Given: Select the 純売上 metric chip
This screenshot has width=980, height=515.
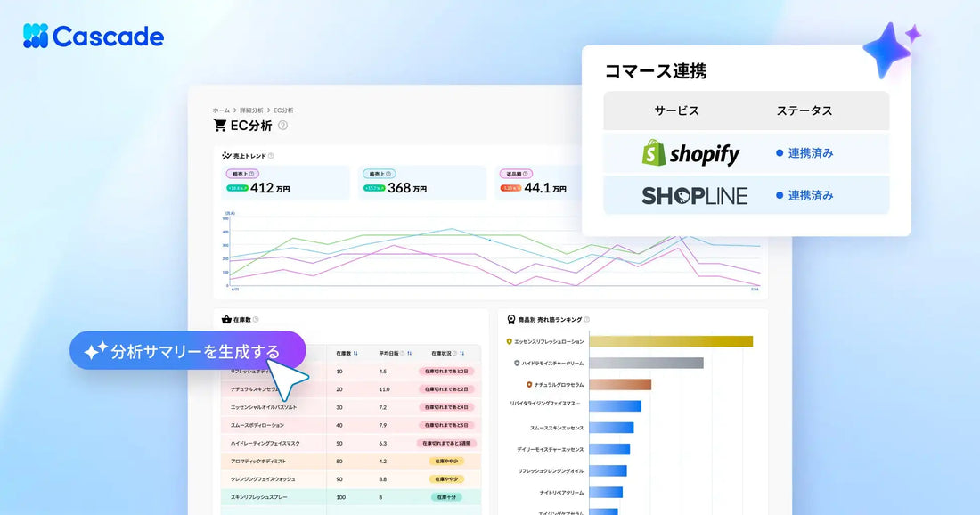Looking at the screenshot, I should pos(380,174).
